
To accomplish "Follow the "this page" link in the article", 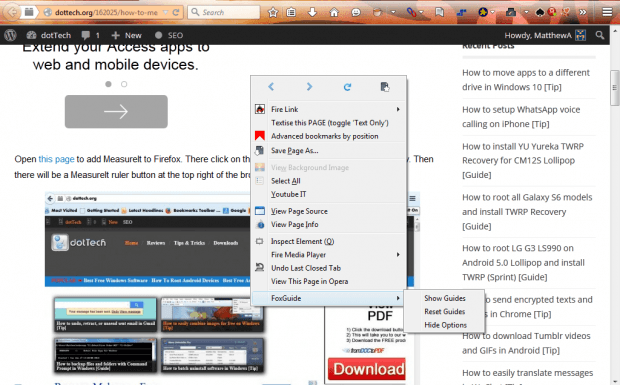I will pyautogui.click(x=56, y=159).
